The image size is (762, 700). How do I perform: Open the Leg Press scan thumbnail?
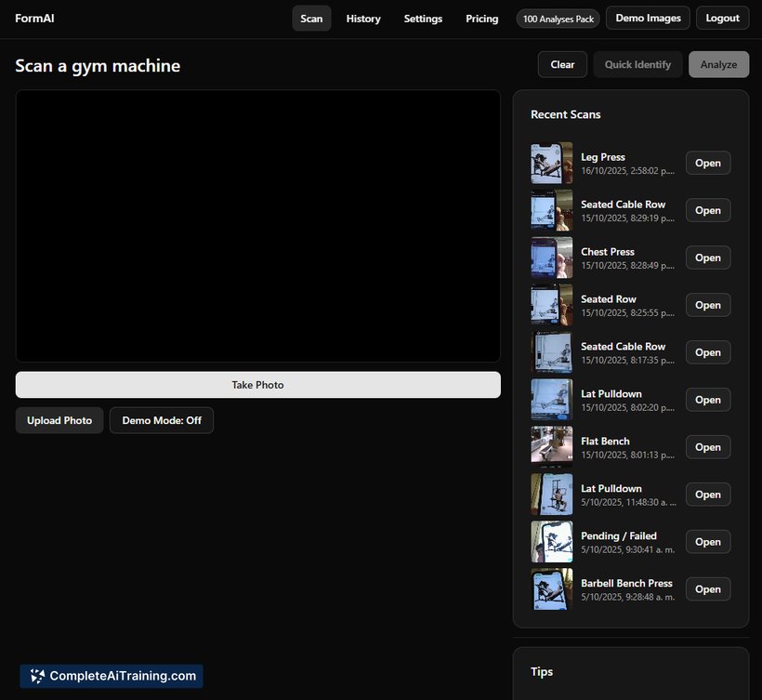pyautogui.click(x=551, y=163)
